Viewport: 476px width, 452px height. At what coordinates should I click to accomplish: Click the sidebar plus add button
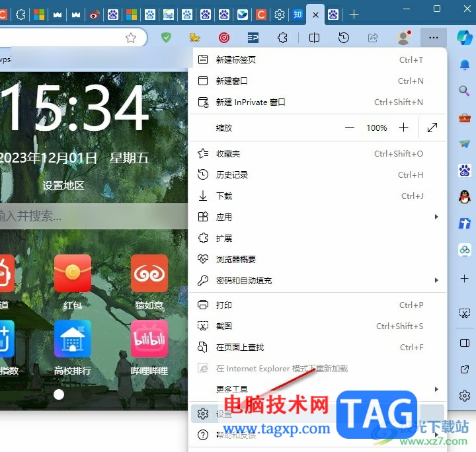coord(465,278)
